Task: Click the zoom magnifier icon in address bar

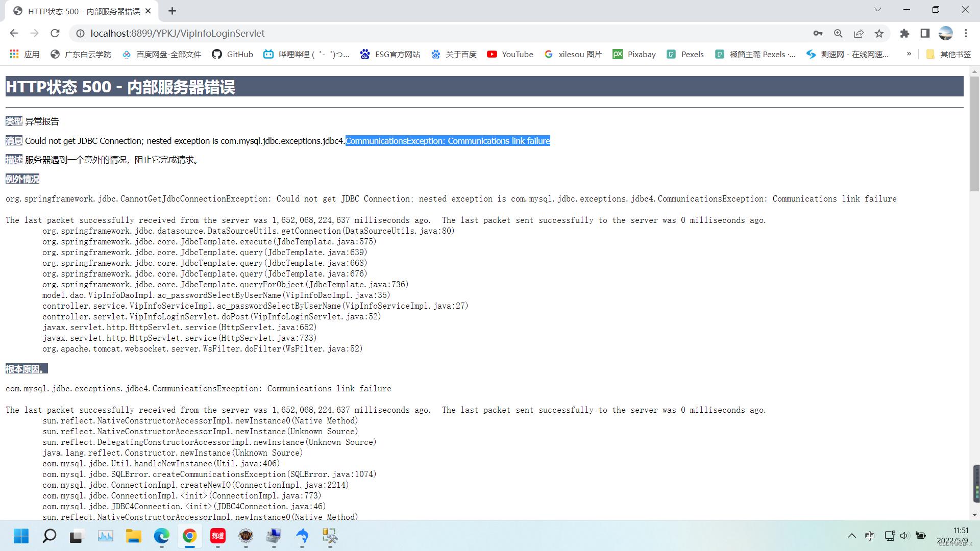Action: pyautogui.click(x=838, y=33)
